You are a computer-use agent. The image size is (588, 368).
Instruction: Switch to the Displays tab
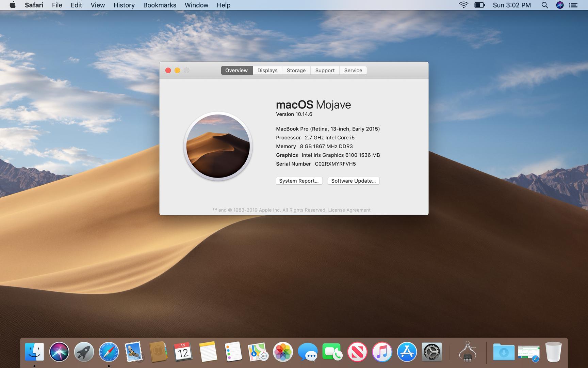pos(267,70)
